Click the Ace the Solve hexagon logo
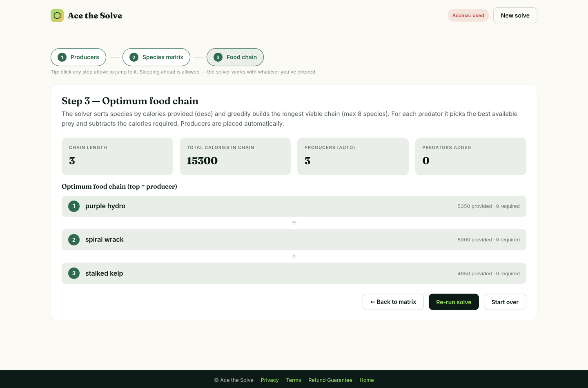588x388 pixels. click(x=57, y=16)
